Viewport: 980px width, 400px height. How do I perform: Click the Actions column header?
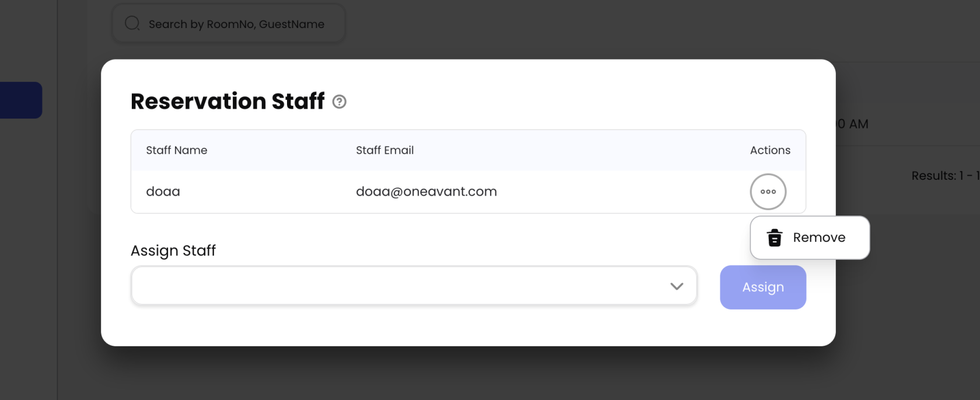(x=769, y=150)
